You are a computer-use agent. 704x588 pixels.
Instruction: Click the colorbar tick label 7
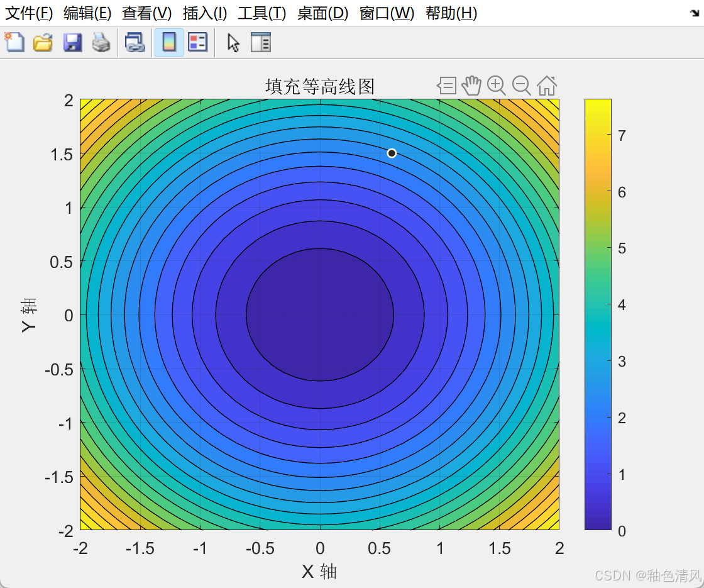tap(622, 135)
